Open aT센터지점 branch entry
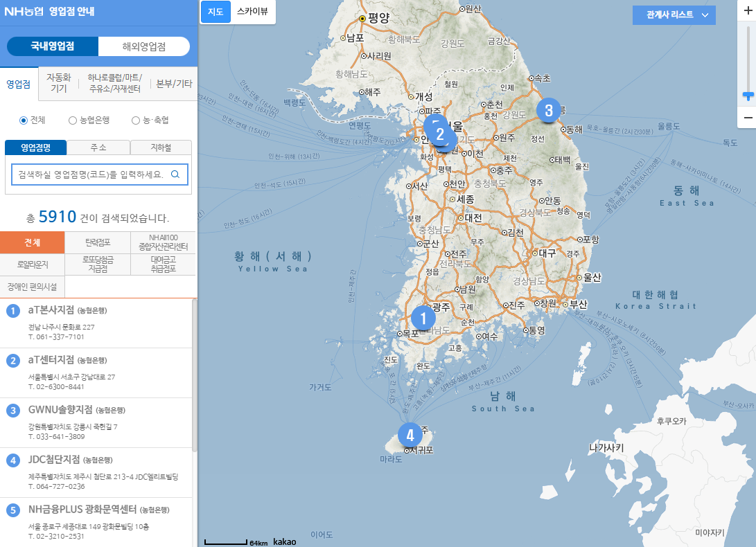The width and height of the screenshot is (756, 547). 96,373
